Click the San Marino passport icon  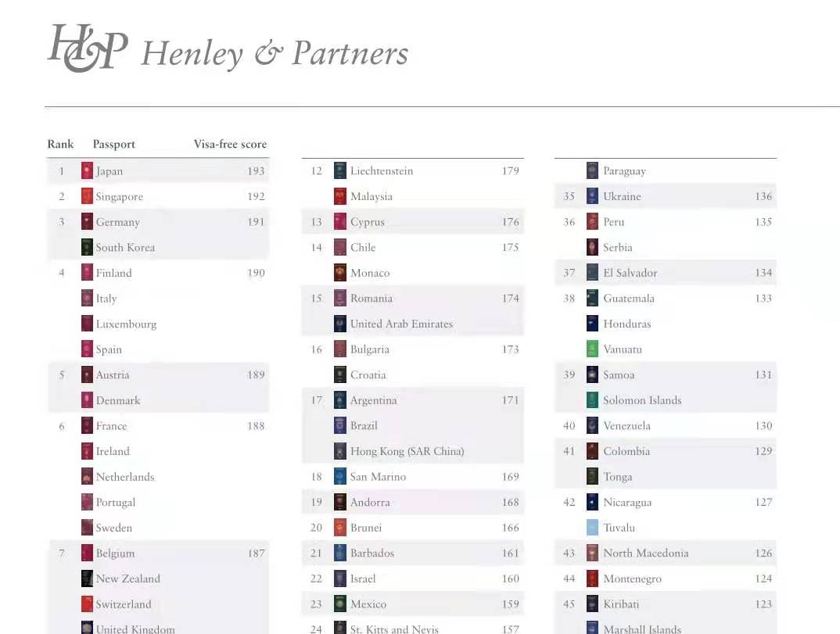tap(339, 477)
